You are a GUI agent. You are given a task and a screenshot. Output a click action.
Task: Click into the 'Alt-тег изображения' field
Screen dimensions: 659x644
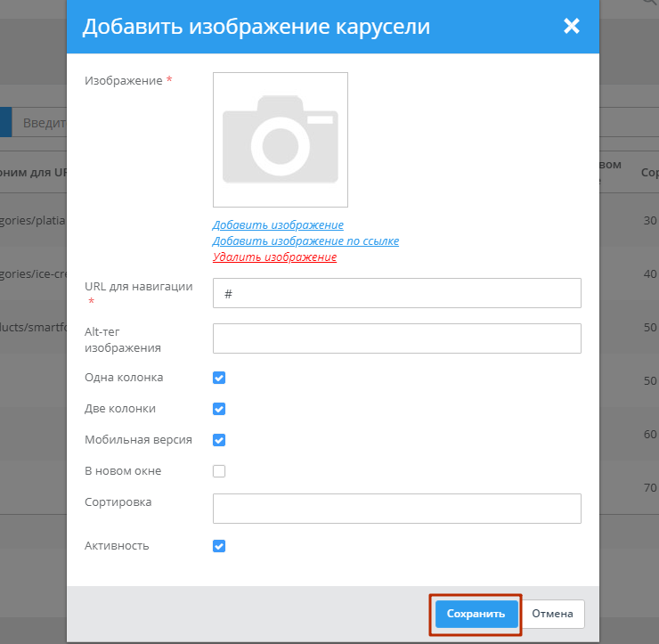[x=396, y=338]
